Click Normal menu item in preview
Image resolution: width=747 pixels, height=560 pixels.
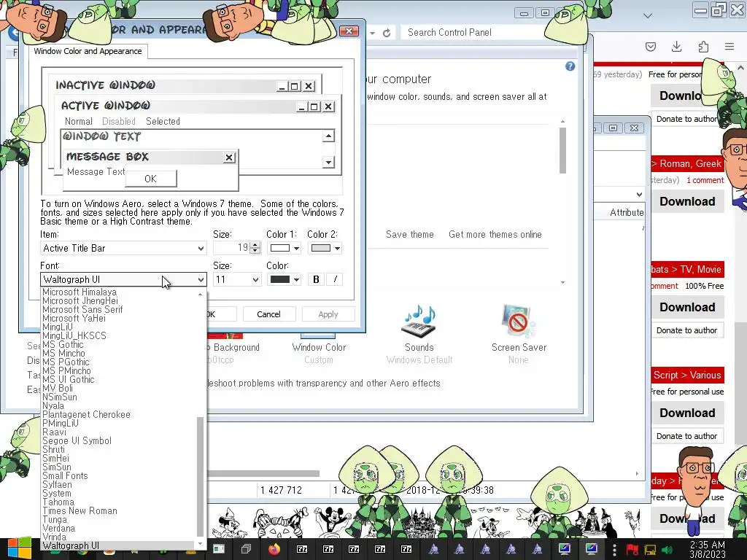(79, 122)
